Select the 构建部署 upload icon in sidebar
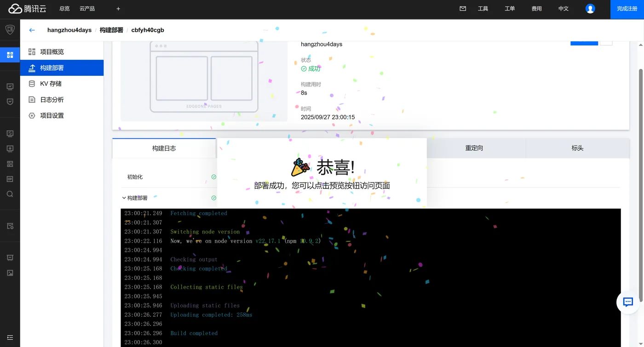Screen dimensions: 644x347 [31, 68]
